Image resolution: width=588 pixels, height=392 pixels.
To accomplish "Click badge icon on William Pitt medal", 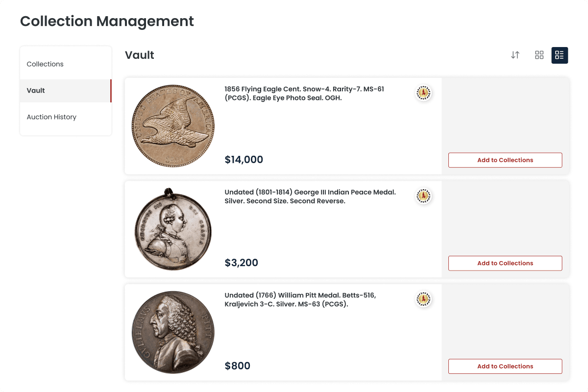I will pyautogui.click(x=423, y=299).
